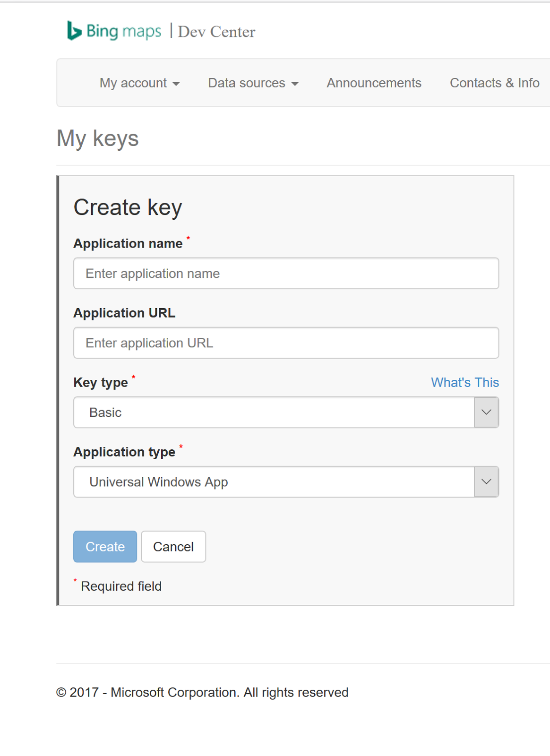Click the Application type chevron arrow
The width and height of the screenshot is (550, 756).
pos(486,482)
